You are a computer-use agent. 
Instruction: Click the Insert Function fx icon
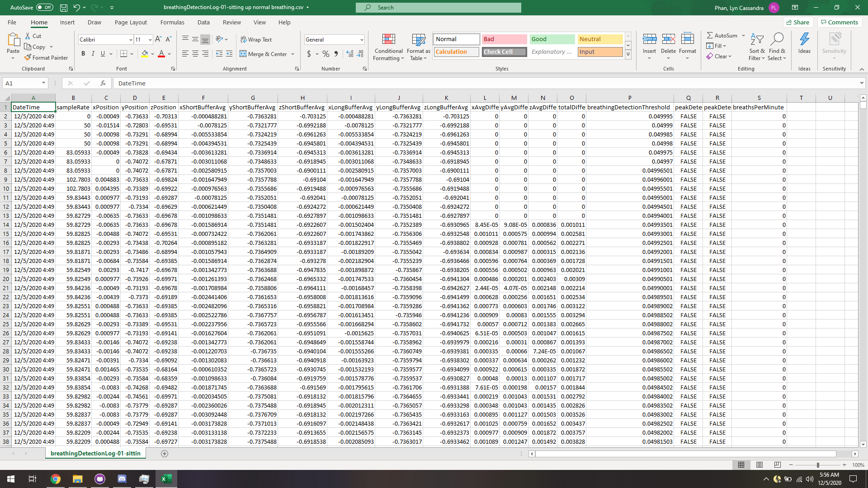(x=103, y=83)
